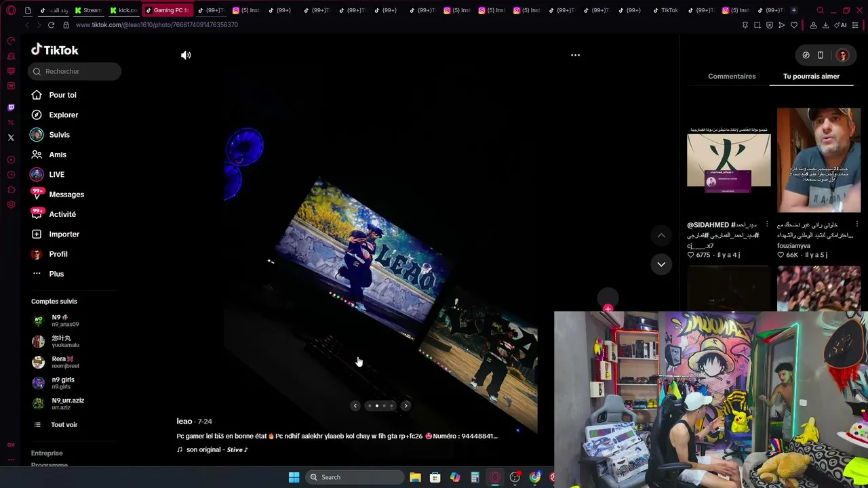Open the Opera AI assistant button
This screenshot has height=488, width=868.
(842, 25)
